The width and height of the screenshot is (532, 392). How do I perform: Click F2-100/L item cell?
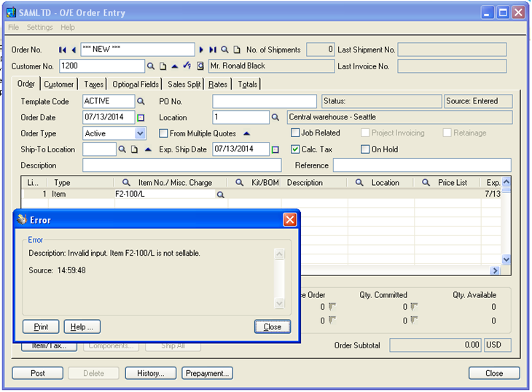165,195
